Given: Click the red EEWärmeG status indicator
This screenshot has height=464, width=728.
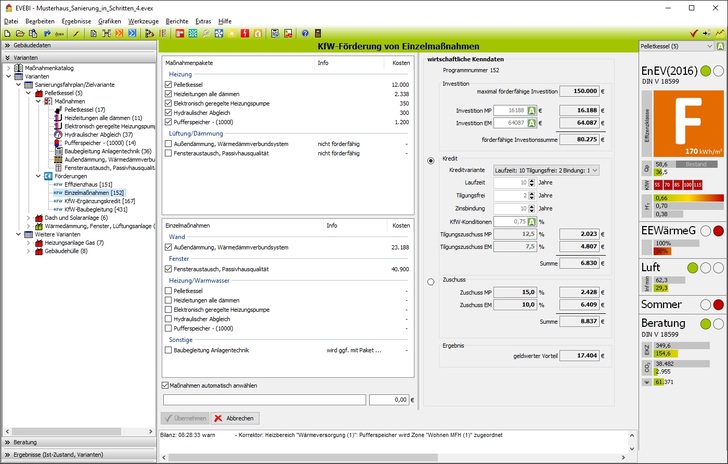Looking at the screenshot, I should click(x=718, y=232).
